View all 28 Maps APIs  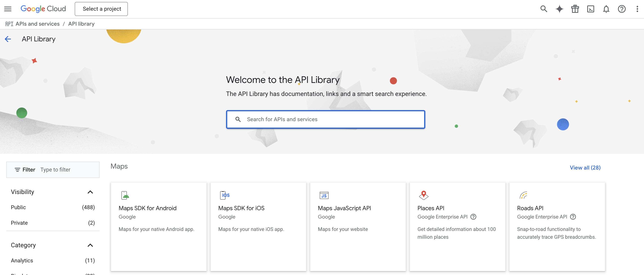585,168
